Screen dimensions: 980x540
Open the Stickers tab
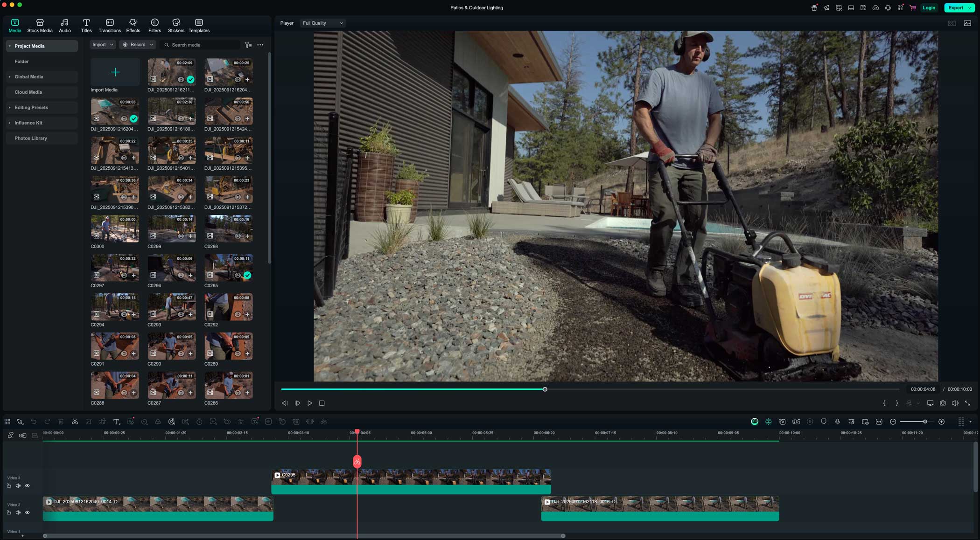click(176, 26)
